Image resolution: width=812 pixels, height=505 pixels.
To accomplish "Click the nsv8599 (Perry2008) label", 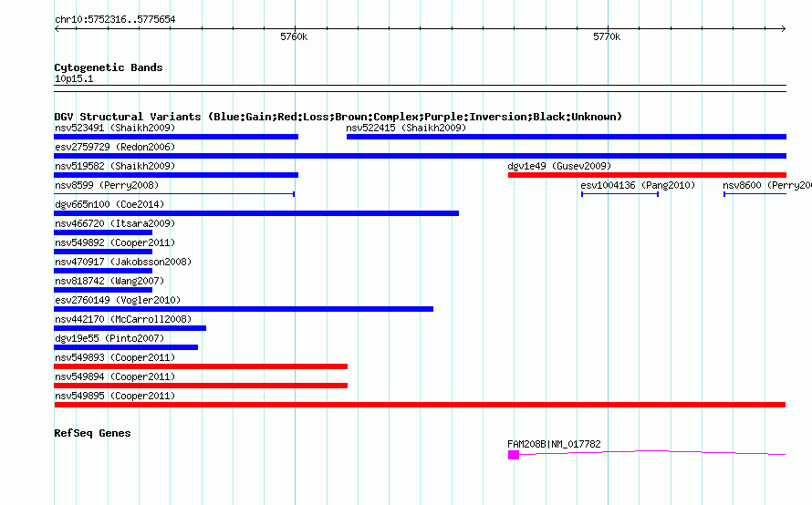I will [107, 185].
